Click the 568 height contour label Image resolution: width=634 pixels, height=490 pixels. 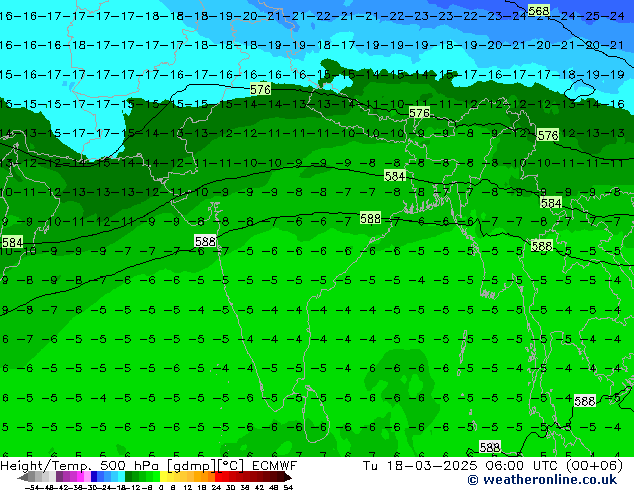(539, 11)
